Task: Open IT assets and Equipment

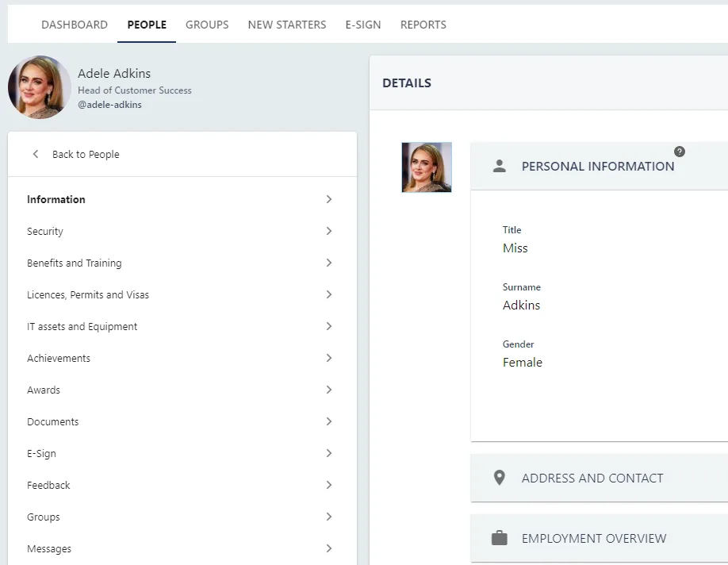Action: point(182,326)
